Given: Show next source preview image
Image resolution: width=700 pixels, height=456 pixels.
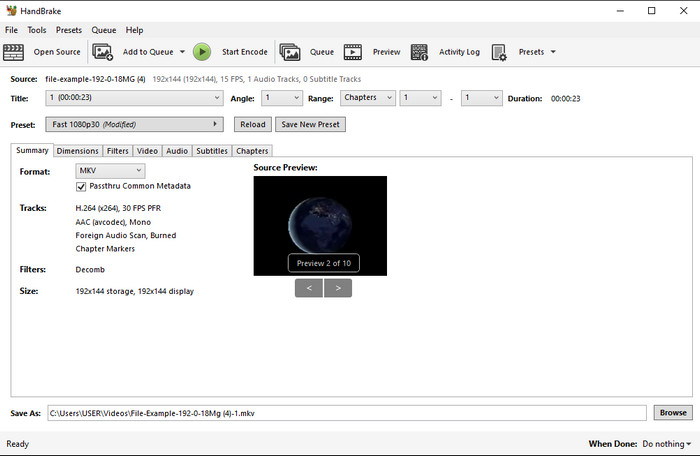Looking at the screenshot, I should 338,288.
